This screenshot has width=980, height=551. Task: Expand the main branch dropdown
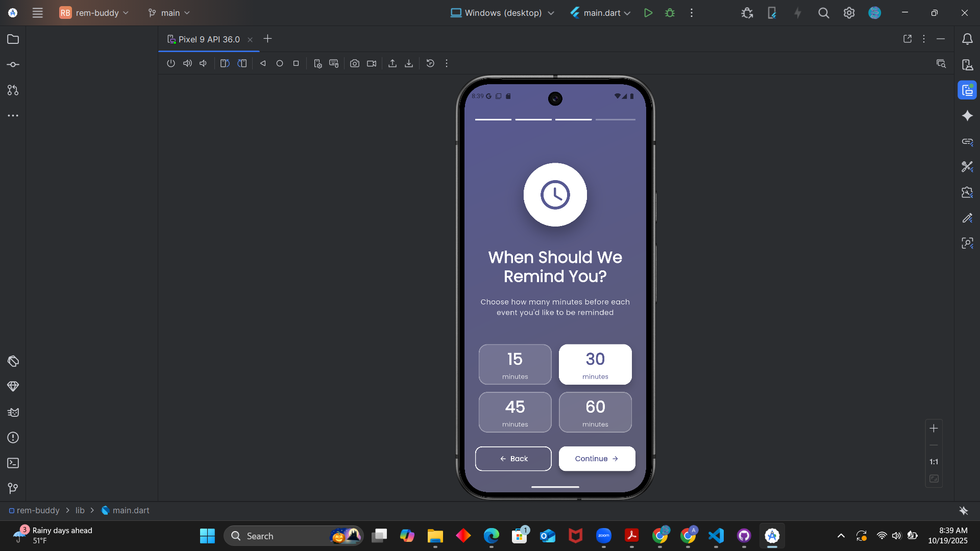click(x=169, y=13)
